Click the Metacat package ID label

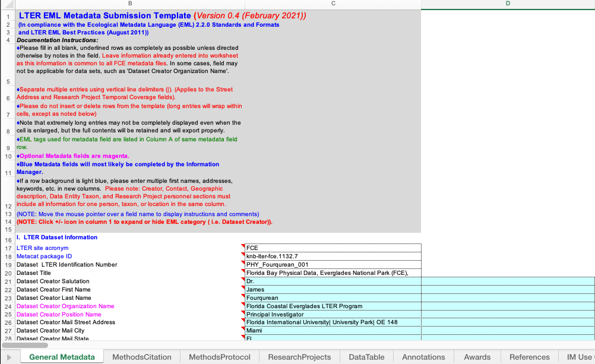(44, 256)
